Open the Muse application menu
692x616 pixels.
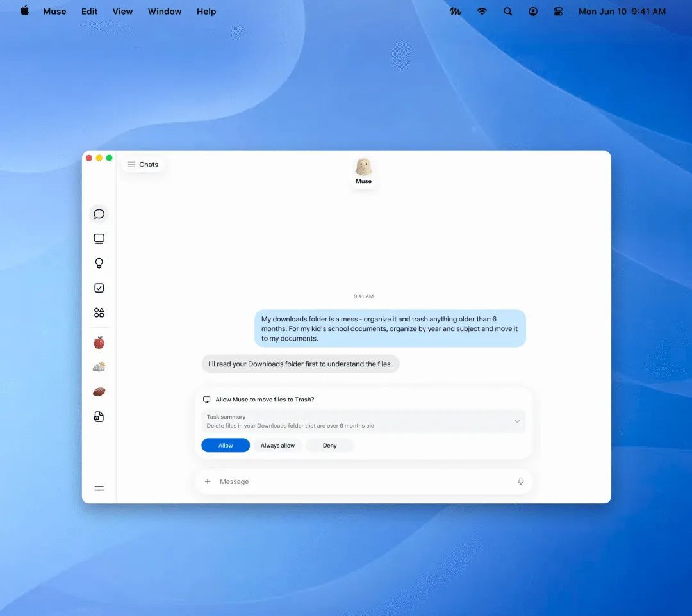pos(54,12)
